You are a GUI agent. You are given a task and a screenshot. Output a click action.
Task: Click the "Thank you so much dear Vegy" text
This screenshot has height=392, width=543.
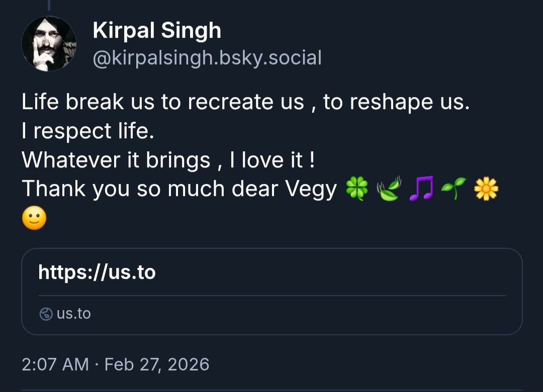click(179, 189)
